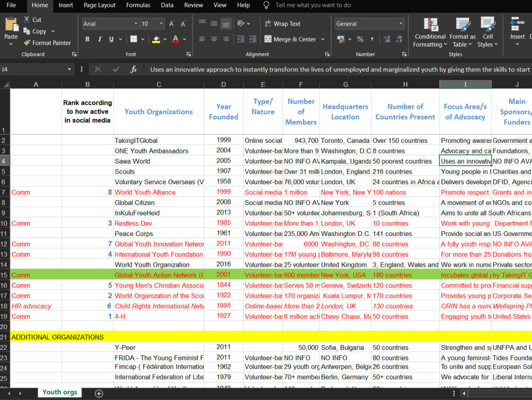Open Font group dialog launcher
Image resolution: width=532 pixels, height=400 pixels.
pyautogui.click(x=189, y=54)
